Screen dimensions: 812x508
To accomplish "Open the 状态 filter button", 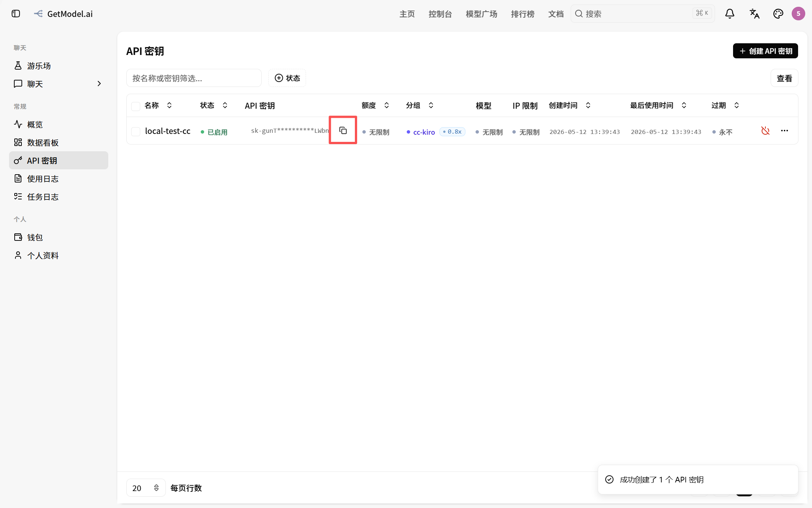I will (x=287, y=78).
